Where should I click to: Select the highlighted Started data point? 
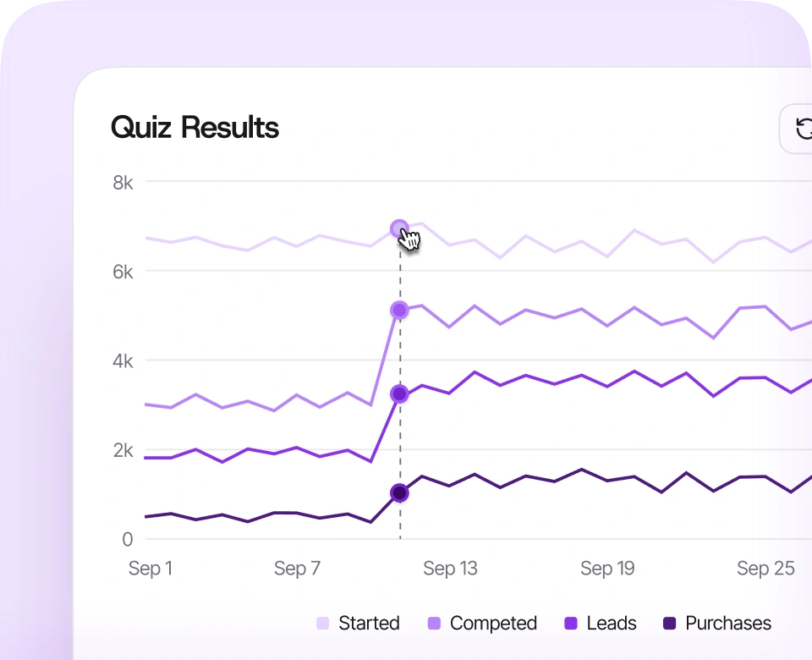click(x=399, y=228)
